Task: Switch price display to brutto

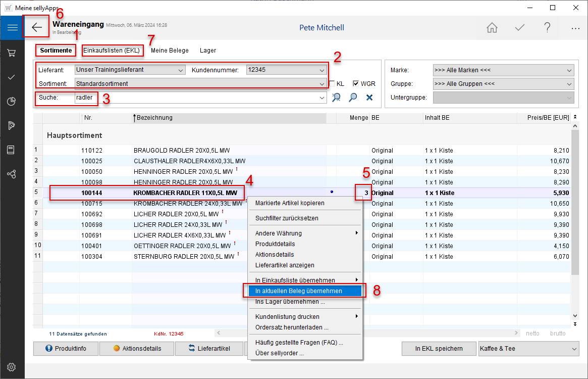Action: click(558, 334)
